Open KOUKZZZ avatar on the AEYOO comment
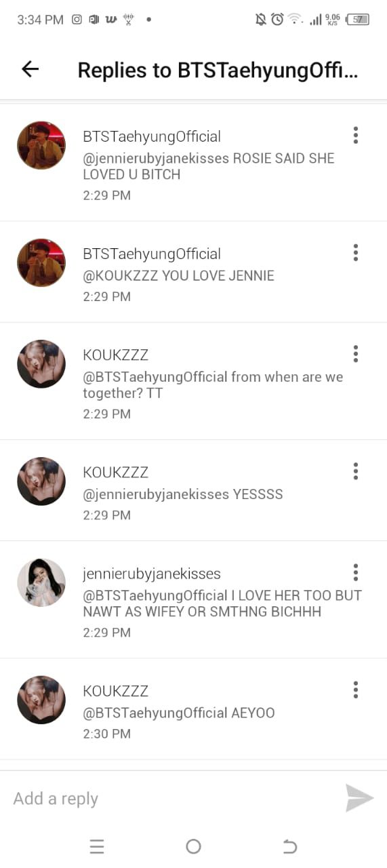387x868 pixels. (41, 700)
